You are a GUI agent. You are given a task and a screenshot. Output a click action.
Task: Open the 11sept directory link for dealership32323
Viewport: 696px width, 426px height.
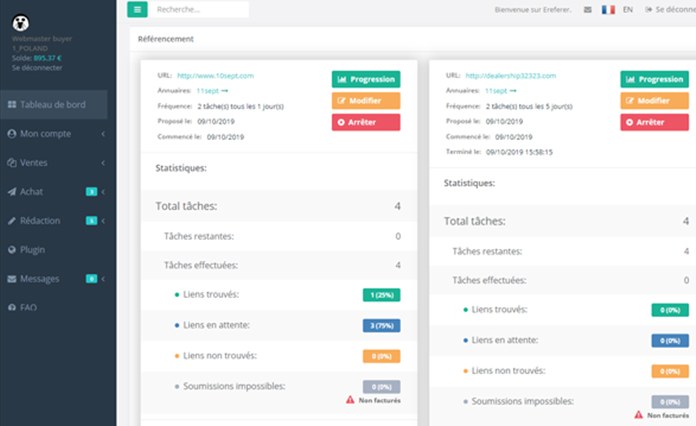[484, 90]
